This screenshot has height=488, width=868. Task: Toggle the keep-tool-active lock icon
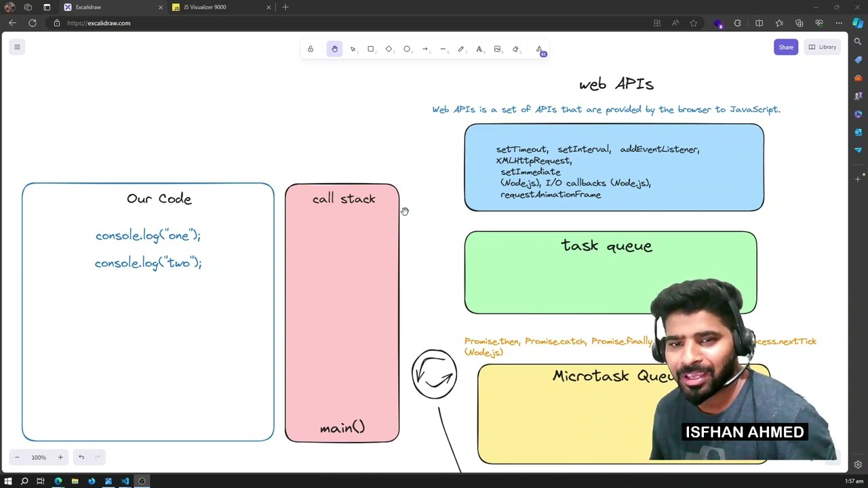point(311,49)
